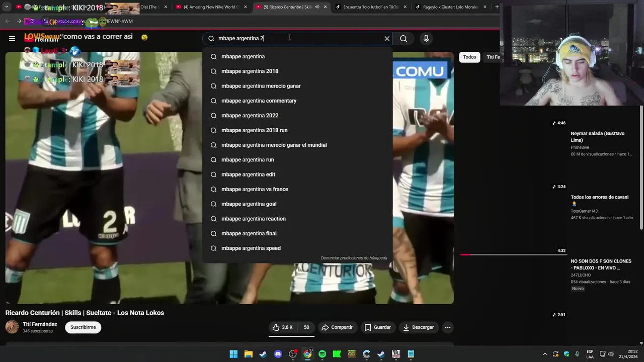Open the Compartir share dialog

click(x=337, y=327)
